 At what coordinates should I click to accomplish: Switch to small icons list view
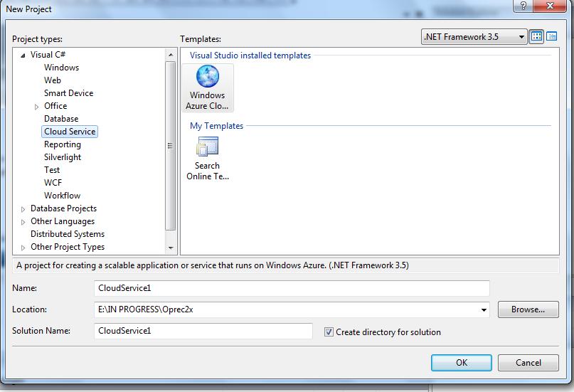pos(551,36)
